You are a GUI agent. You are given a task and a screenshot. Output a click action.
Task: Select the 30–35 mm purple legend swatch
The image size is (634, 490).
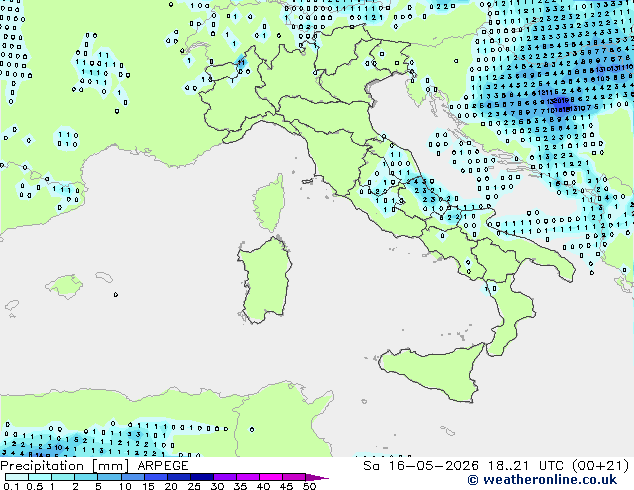(x=225, y=477)
